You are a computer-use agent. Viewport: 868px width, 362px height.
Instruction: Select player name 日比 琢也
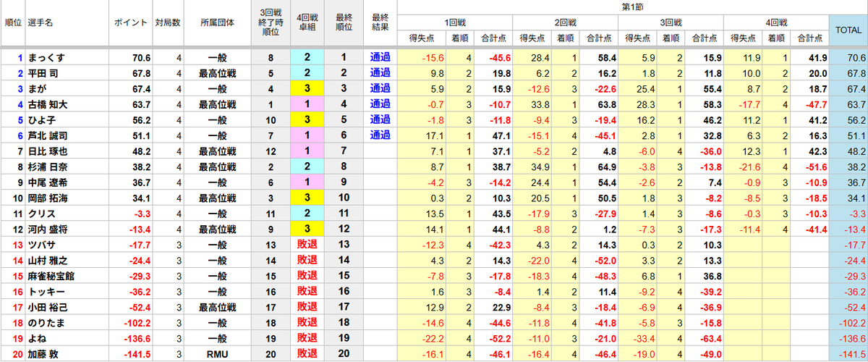(48, 151)
